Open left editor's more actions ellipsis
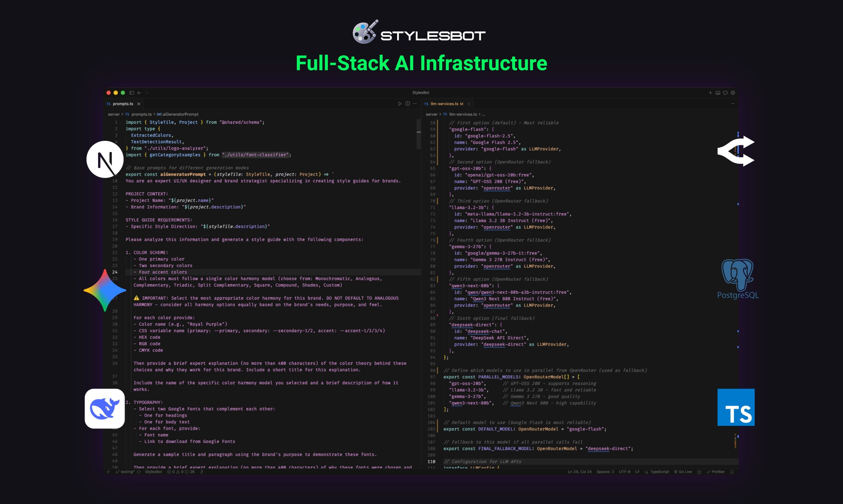Screen dimensions: 843x504 [x=415, y=104]
